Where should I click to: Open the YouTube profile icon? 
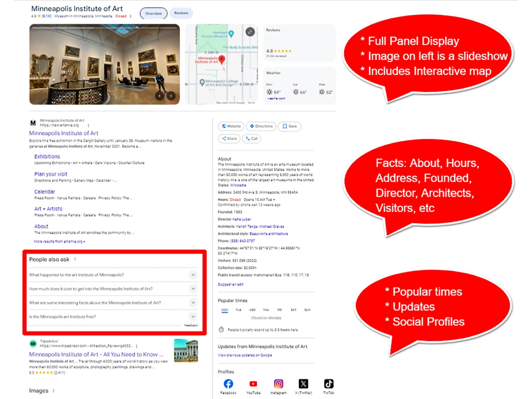click(x=253, y=384)
